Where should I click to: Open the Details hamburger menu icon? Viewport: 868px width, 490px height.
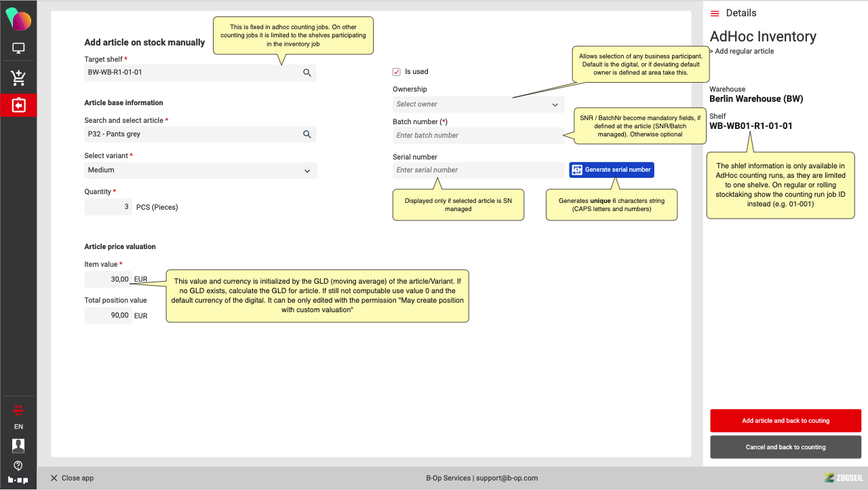pyautogui.click(x=715, y=14)
